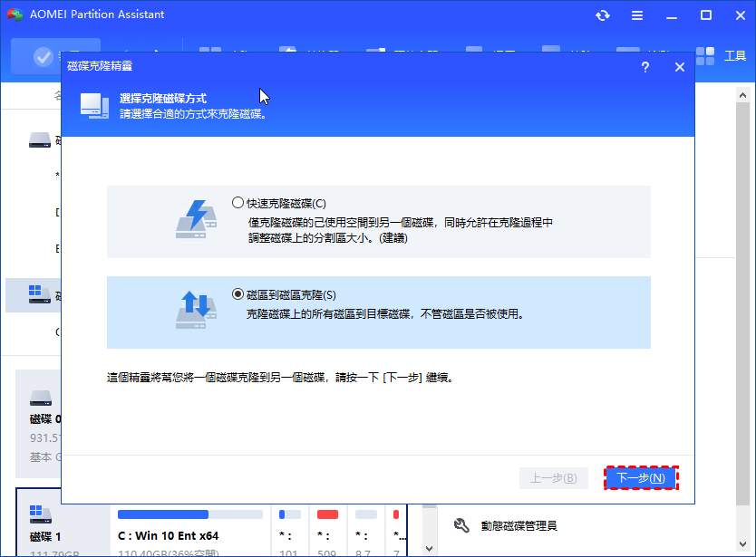Click the quick clone lightning disk icon
The image size is (756, 557).
(x=196, y=220)
